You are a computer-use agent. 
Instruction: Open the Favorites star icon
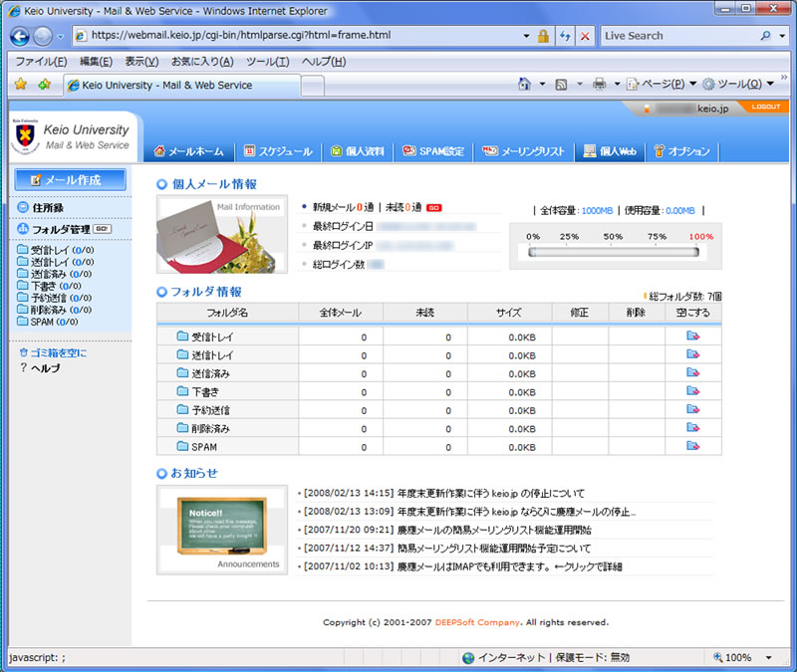(19, 85)
